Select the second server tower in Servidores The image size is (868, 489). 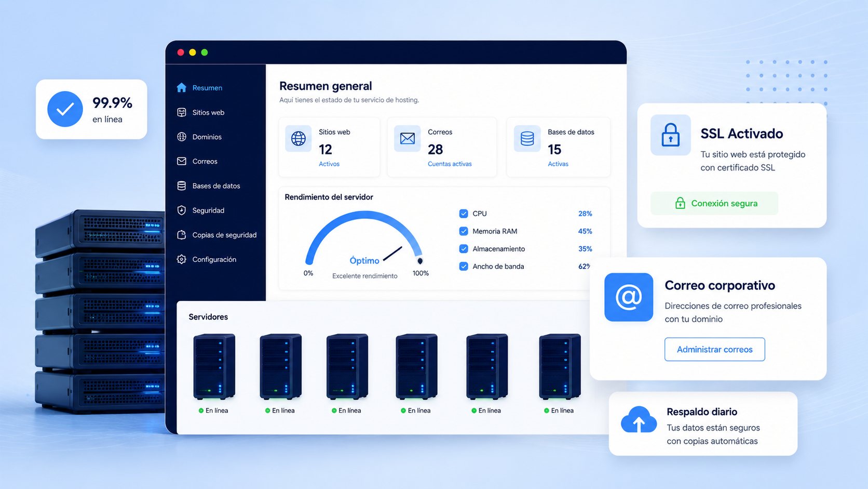(281, 367)
